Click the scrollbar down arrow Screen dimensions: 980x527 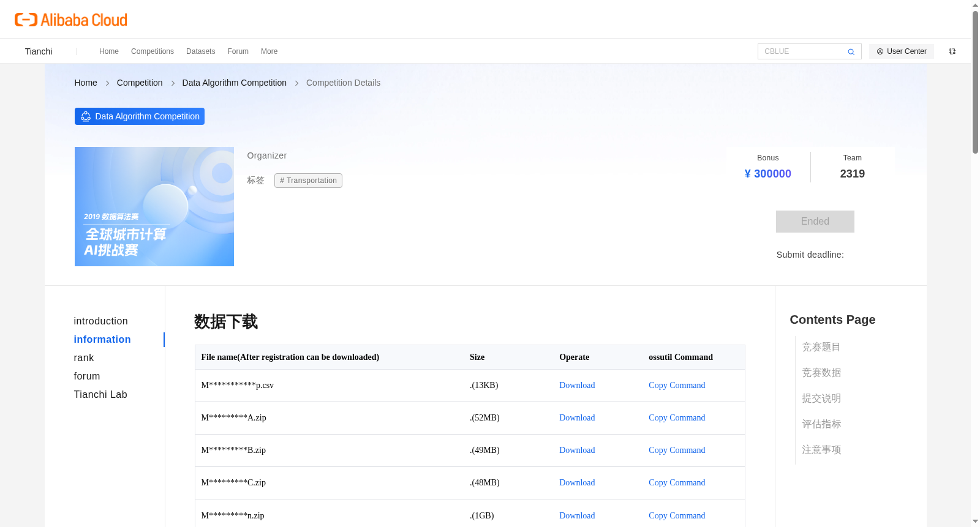pos(975,521)
